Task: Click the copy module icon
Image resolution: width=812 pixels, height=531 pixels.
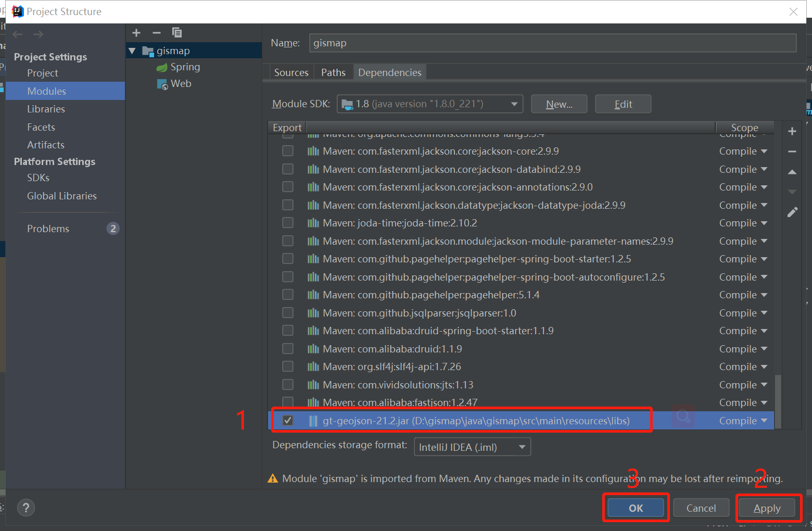Action: coord(177,33)
